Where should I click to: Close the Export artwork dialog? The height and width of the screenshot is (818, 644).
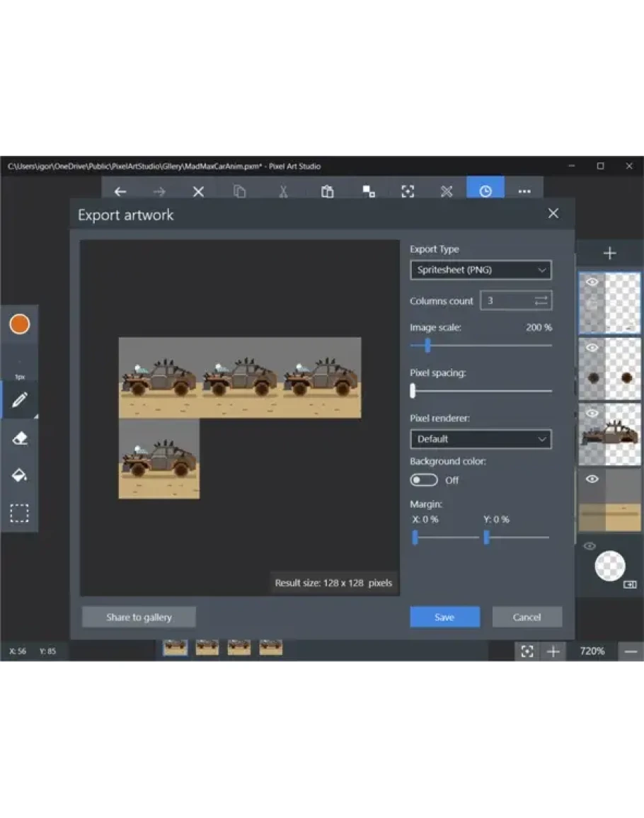553,214
